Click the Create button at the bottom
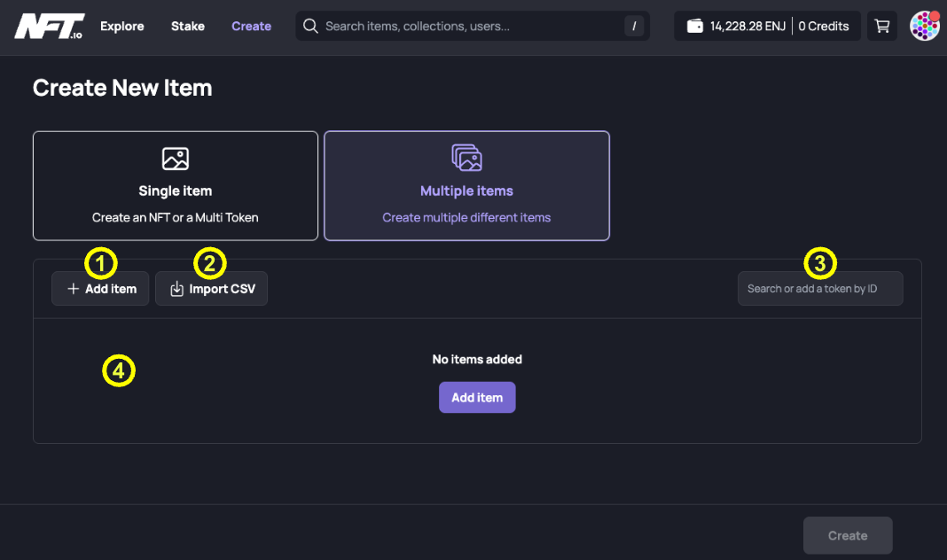Image resolution: width=947 pixels, height=560 pixels. pos(847,535)
